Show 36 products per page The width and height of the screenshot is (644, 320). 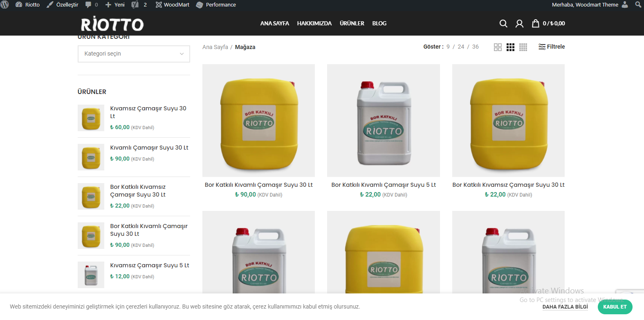pyautogui.click(x=476, y=47)
